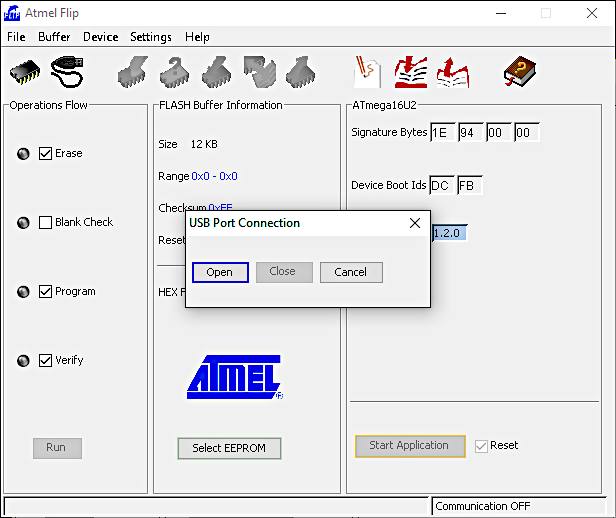Click the USB cable communication icon
616x518 pixels.
click(x=67, y=71)
